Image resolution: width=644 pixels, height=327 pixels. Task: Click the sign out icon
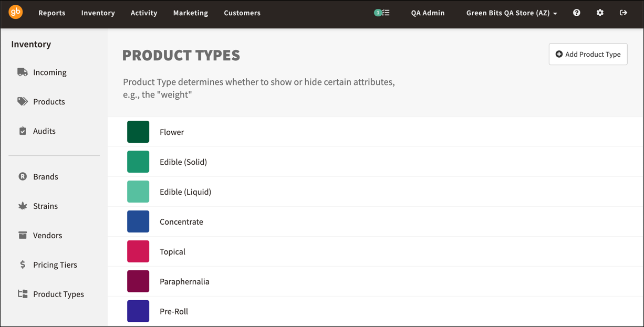click(624, 13)
